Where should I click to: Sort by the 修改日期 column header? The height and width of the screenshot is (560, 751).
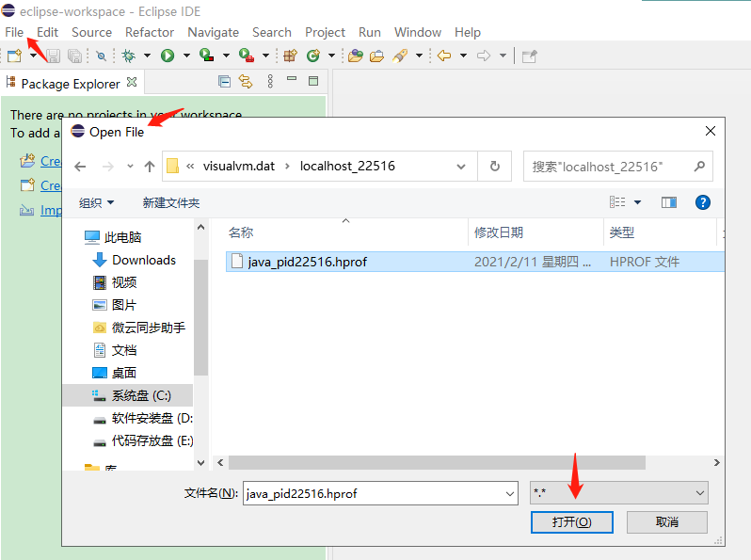(499, 232)
